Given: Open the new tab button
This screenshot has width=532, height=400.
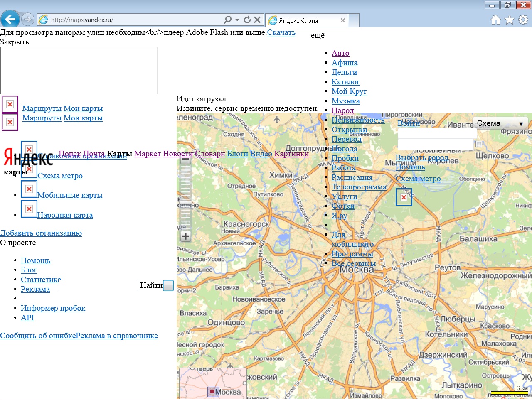Looking at the screenshot, I should pos(354,20).
